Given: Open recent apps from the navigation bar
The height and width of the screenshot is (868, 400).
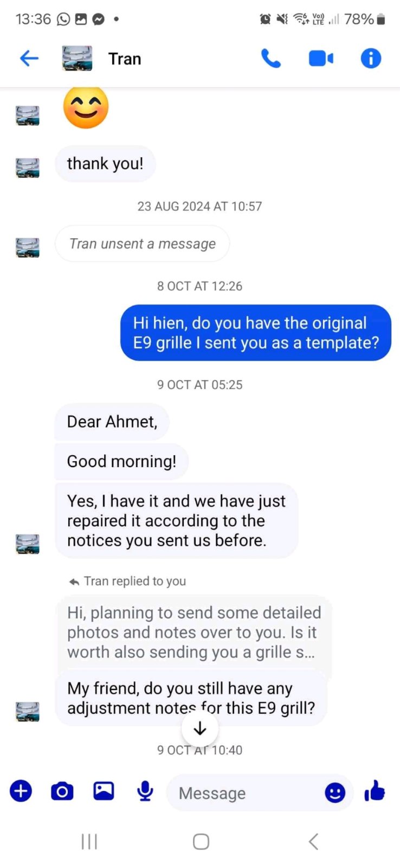Looking at the screenshot, I should [89, 841].
